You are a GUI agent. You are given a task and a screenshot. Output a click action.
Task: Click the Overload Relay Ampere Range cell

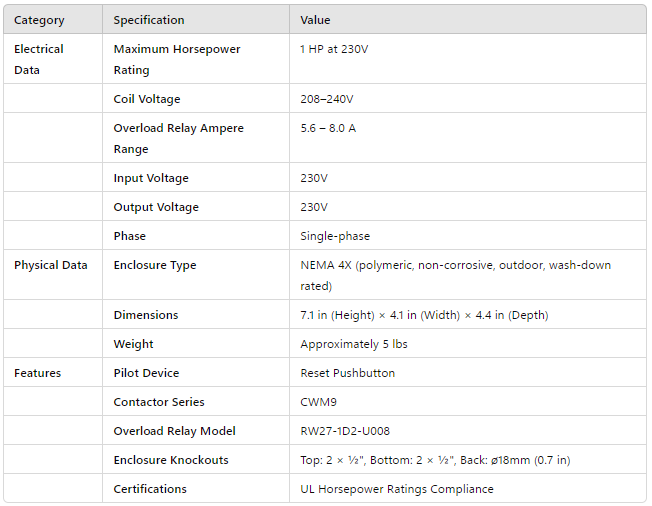pyautogui.click(x=178, y=138)
